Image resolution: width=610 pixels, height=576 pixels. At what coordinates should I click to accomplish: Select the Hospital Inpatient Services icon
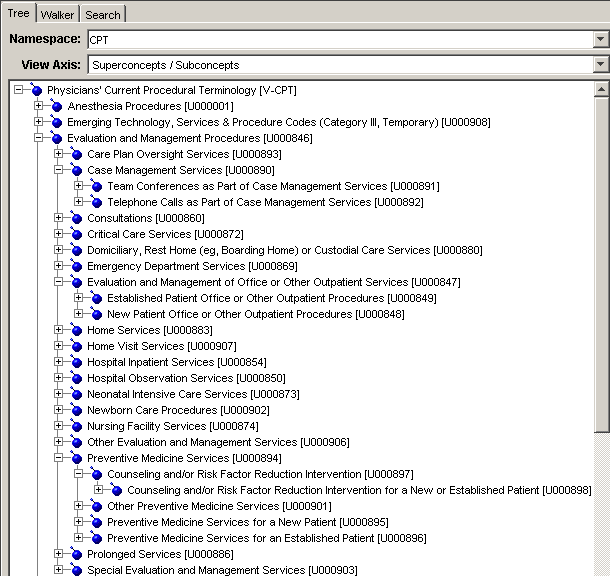[x=77, y=362]
